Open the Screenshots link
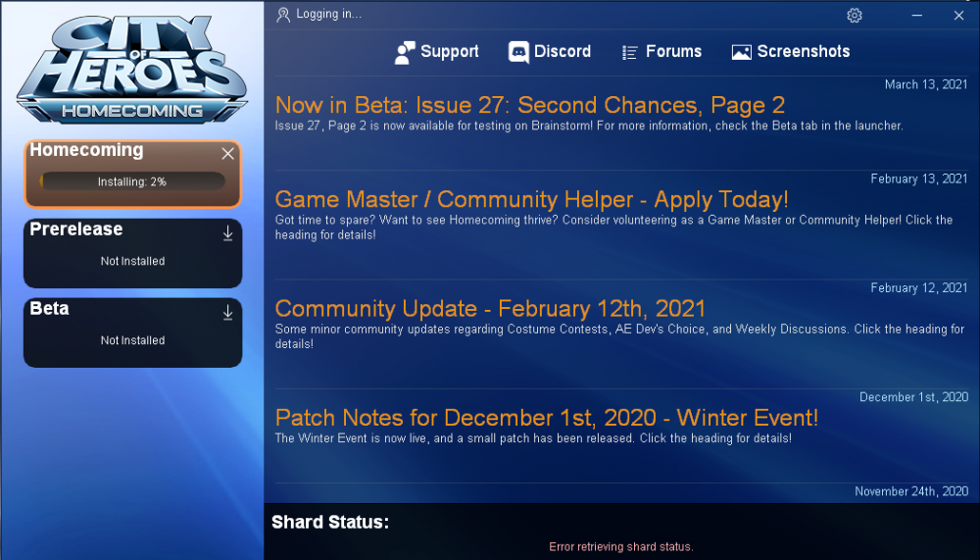The image size is (980, 560). coord(791,52)
